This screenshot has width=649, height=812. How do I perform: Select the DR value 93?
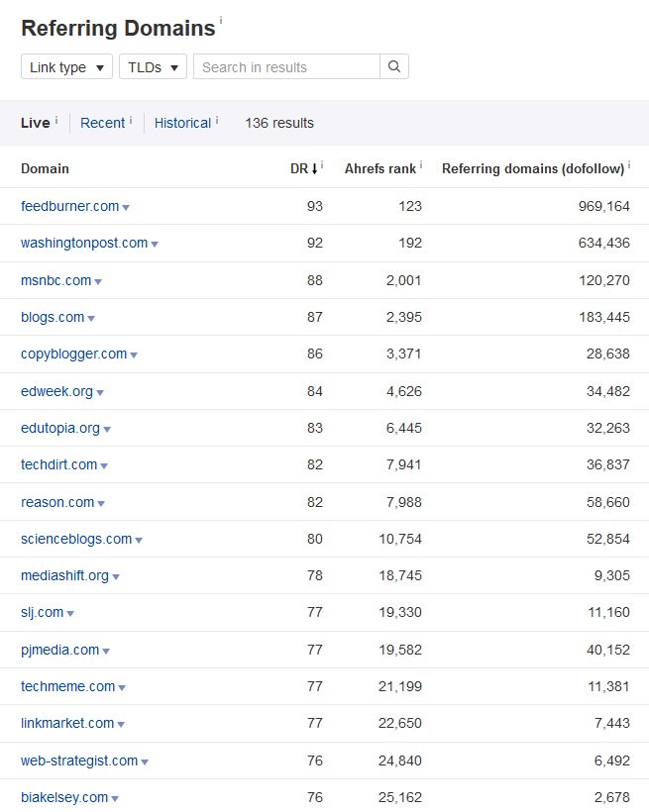coord(315,206)
